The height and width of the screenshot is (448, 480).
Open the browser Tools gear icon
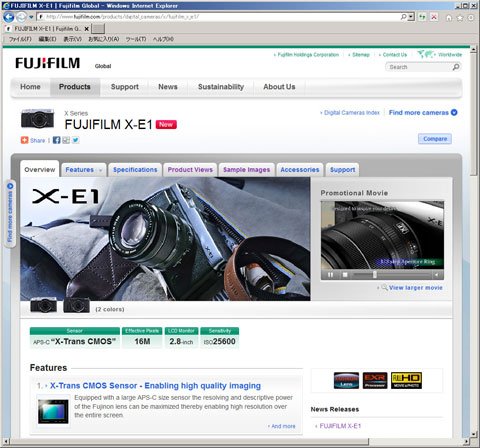(x=471, y=18)
